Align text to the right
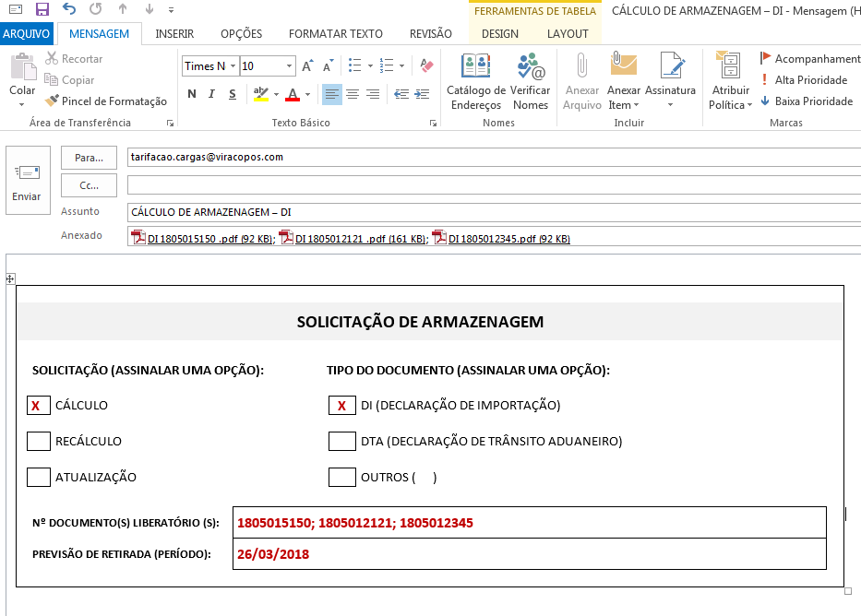The image size is (861, 616). [373, 94]
